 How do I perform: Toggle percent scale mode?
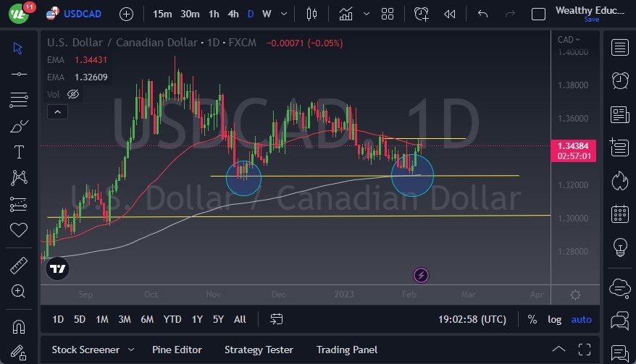tap(532, 319)
